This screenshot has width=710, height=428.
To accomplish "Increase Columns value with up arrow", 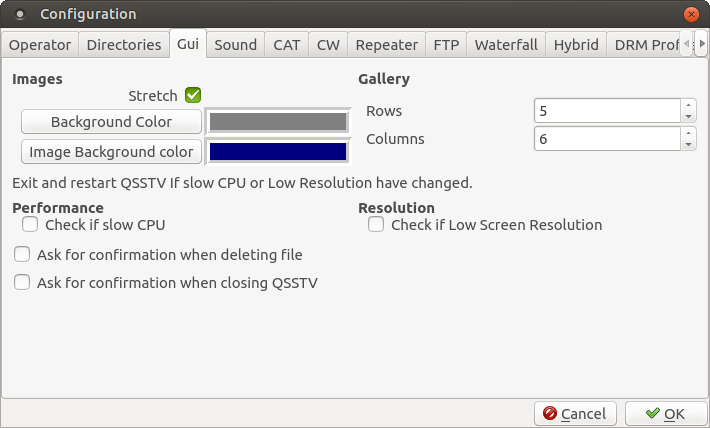I will (x=688, y=133).
